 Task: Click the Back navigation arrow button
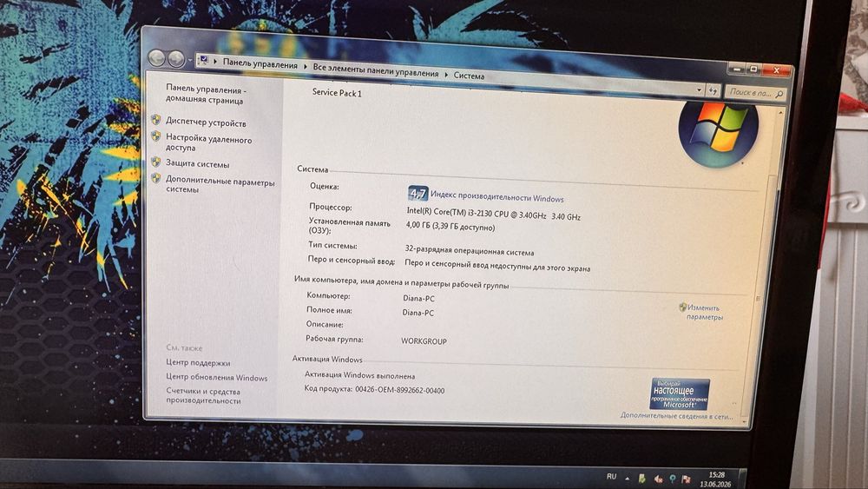click(x=156, y=57)
